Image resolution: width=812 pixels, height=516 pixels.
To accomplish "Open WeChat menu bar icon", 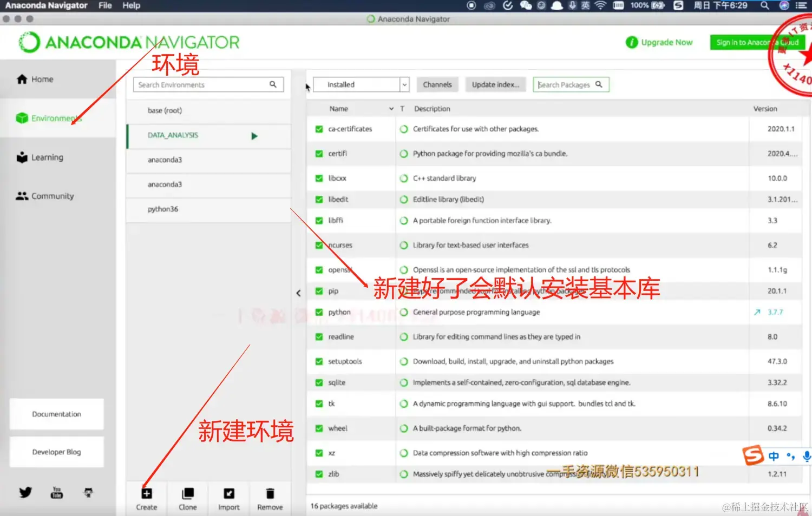I will click(526, 5).
